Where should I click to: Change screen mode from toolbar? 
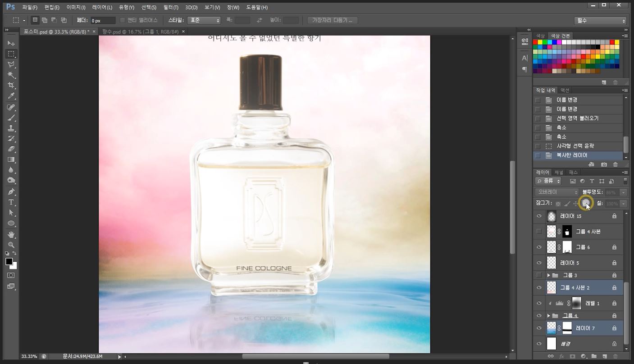point(11,286)
